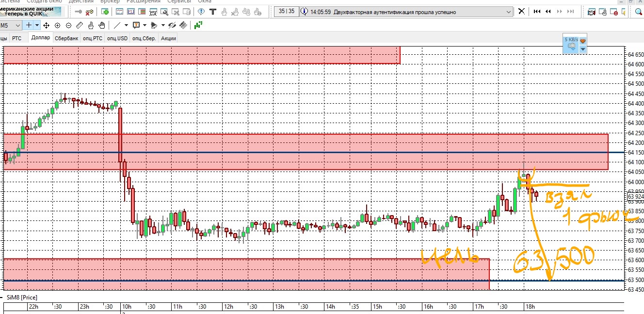Select the open-hand pan tool

(x=102, y=25)
